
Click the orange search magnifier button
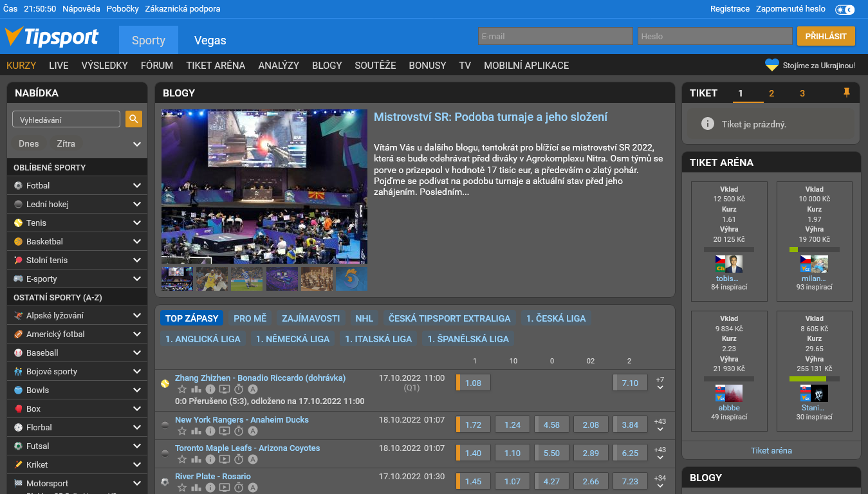pyautogui.click(x=134, y=119)
